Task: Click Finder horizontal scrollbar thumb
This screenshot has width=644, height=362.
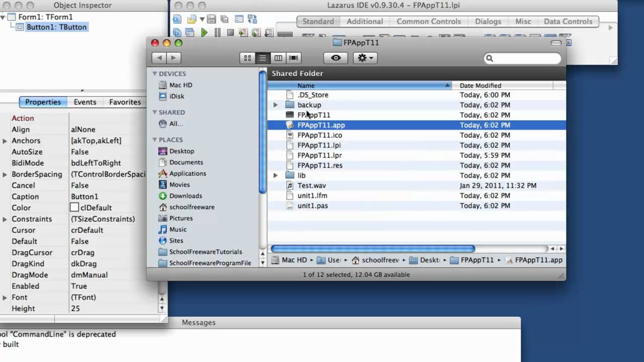Action: (373, 249)
